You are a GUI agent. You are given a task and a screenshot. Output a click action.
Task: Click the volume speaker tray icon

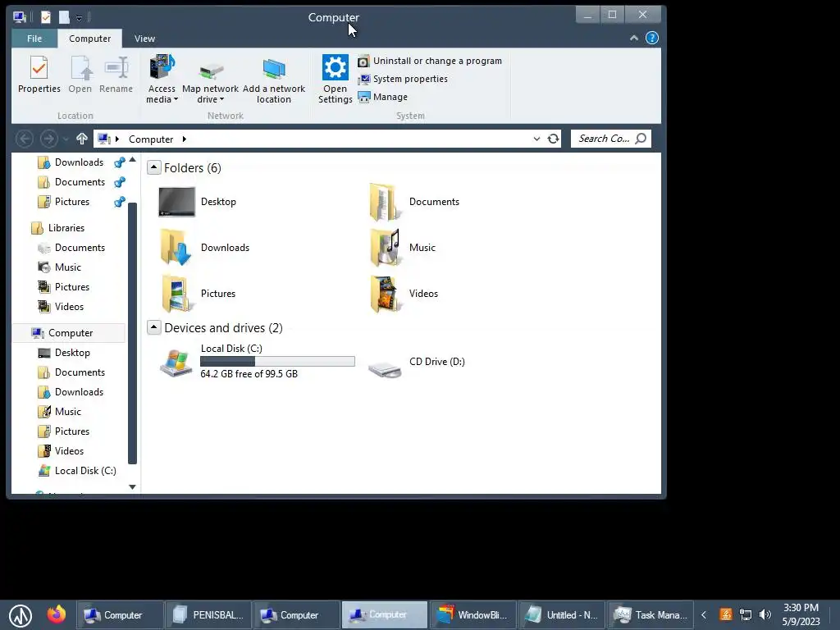(765, 615)
